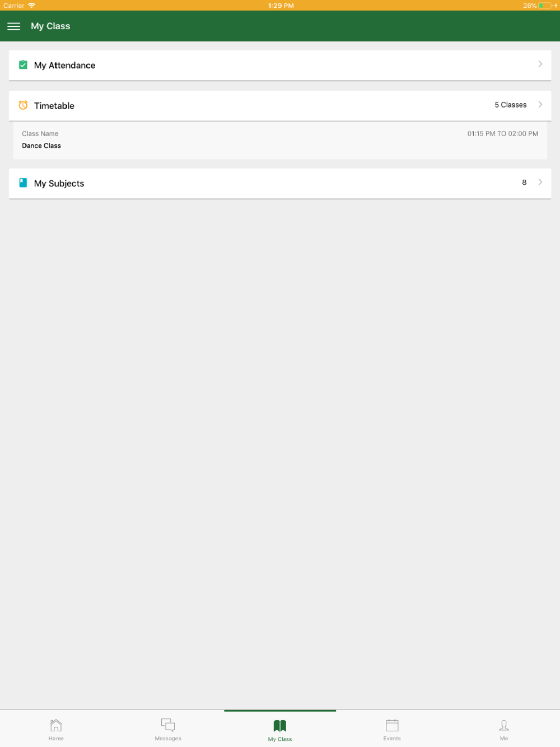The width and height of the screenshot is (560, 747).
Task: Expand Timetable using its right chevron
Action: [540, 105]
